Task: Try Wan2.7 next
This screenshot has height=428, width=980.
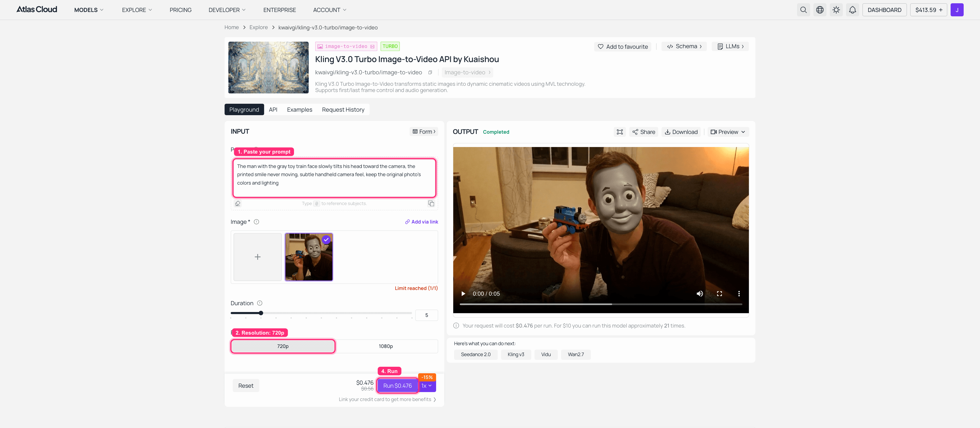Action: point(575,354)
